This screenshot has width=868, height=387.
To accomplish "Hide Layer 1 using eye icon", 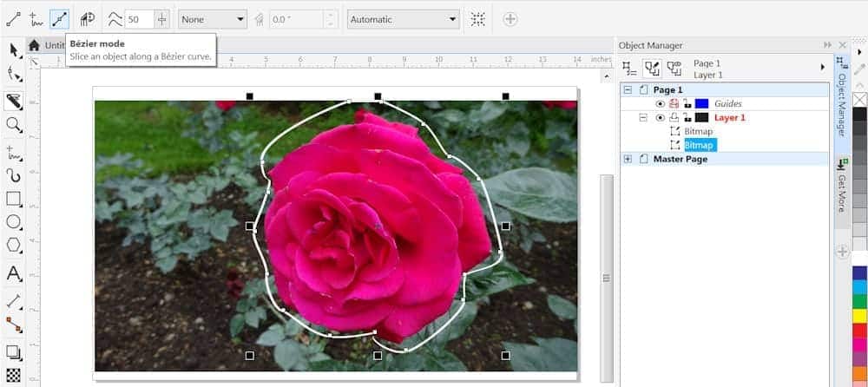I will click(660, 118).
